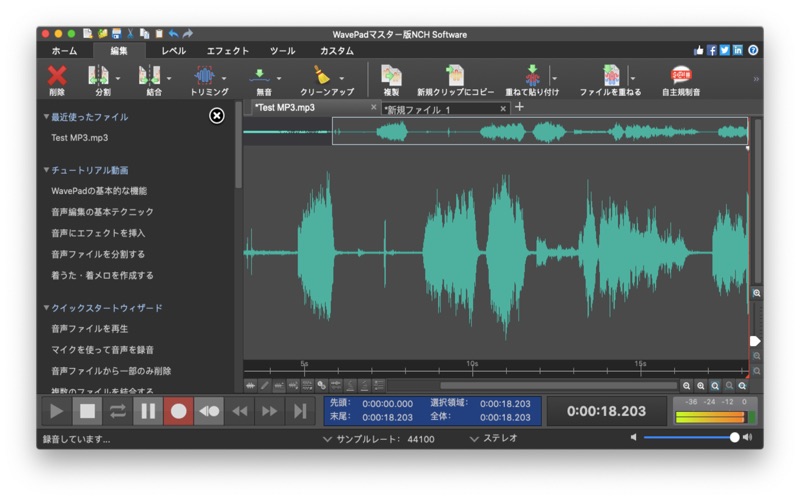Viewport: 800px width, 500px height.
Task: Switch to the ツール tab
Action: click(283, 51)
